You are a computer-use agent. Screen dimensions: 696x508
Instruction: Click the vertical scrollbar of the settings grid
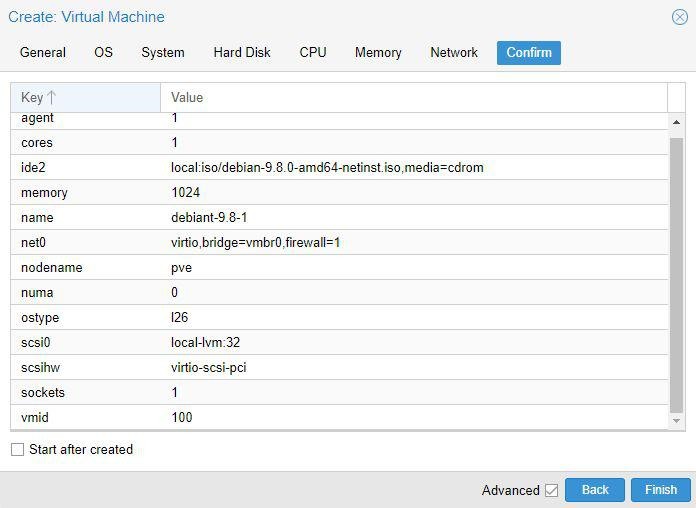click(x=677, y=270)
